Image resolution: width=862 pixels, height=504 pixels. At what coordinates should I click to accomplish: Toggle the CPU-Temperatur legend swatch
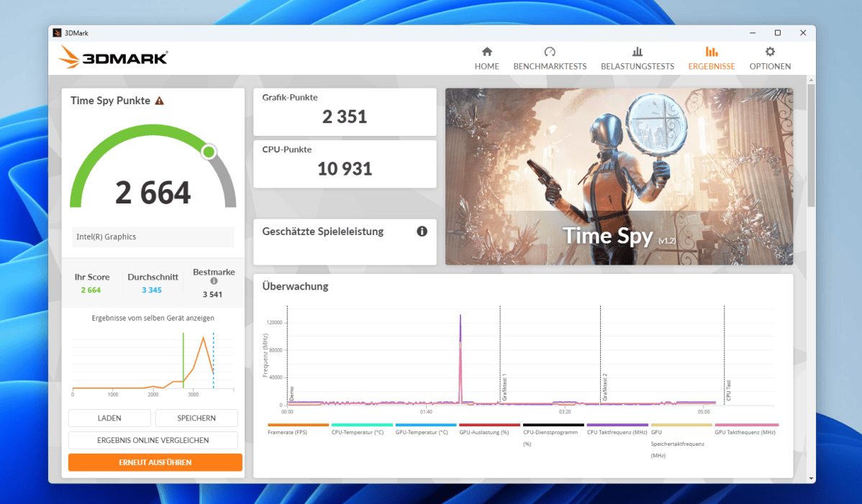click(x=362, y=425)
